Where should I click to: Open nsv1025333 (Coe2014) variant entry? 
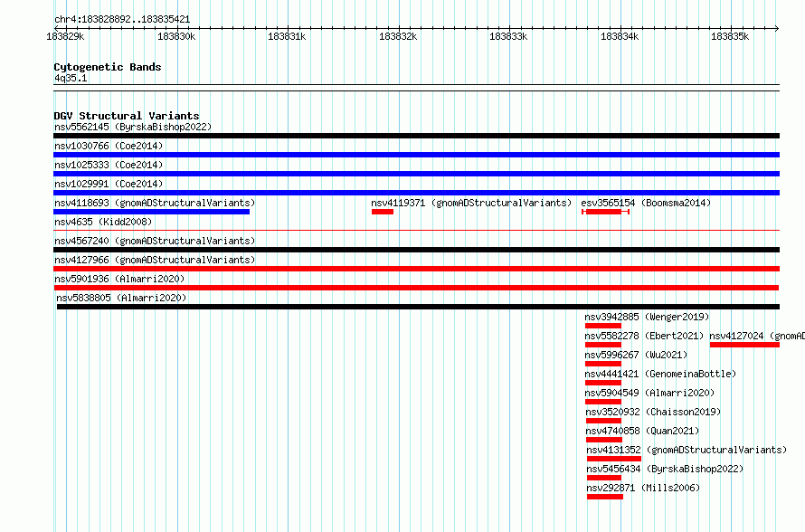point(109,165)
